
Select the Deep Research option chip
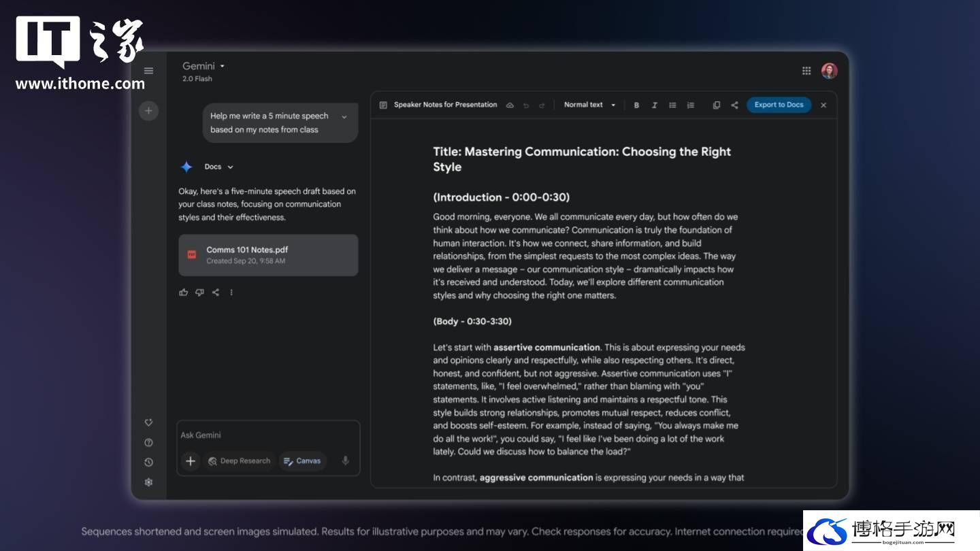(x=239, y=461)
